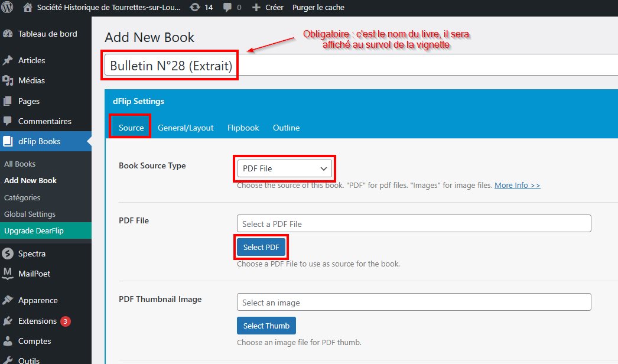This screenshot has height=364, width=618.
Task: Switch to the Flipbook tab
Action: tap(243, 128)
